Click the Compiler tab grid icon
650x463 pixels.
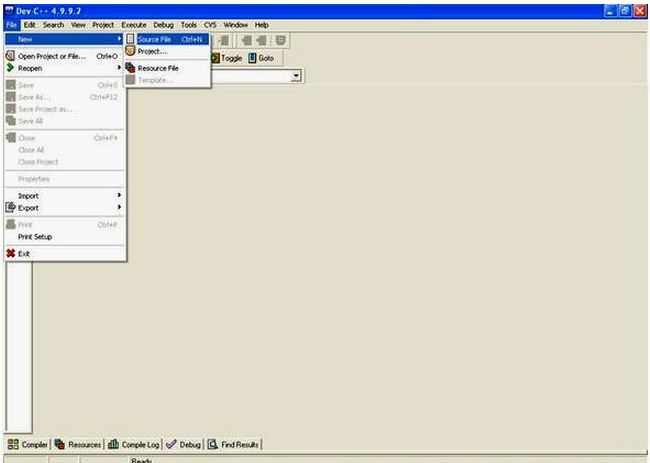[x=13, y=444]
